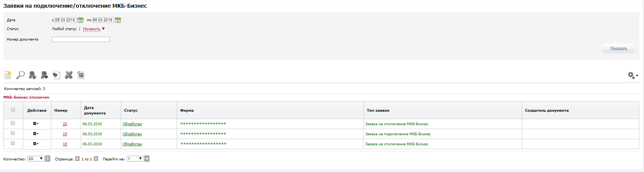Click date 06.03.2018 in document 20 row
The image size is (644, 172).
(92, 124)
